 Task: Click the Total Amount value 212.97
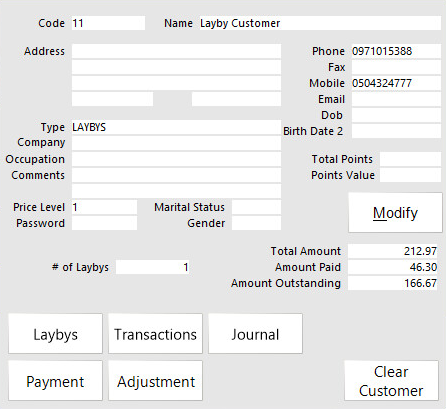tap(393, 251)
